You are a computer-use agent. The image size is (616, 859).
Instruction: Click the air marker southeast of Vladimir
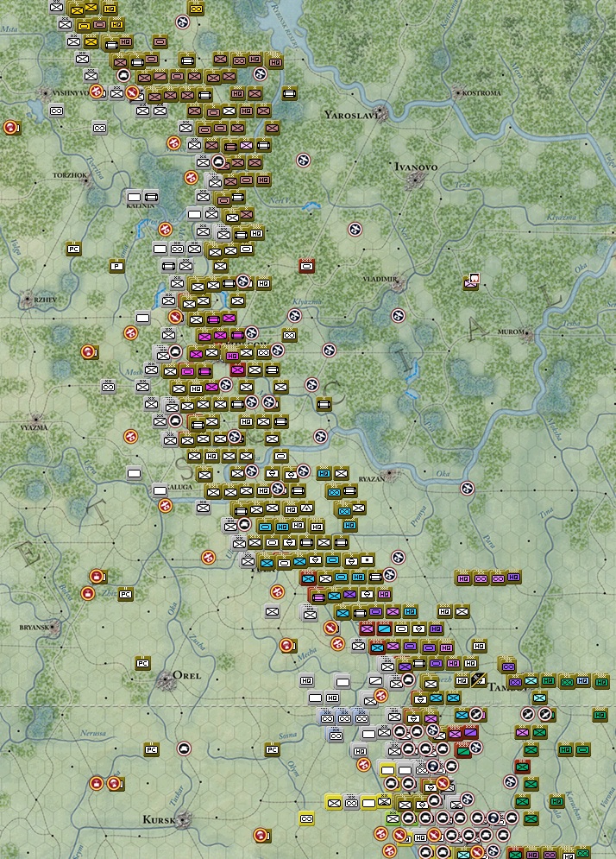pyautogui.click(x=398, y=316)
